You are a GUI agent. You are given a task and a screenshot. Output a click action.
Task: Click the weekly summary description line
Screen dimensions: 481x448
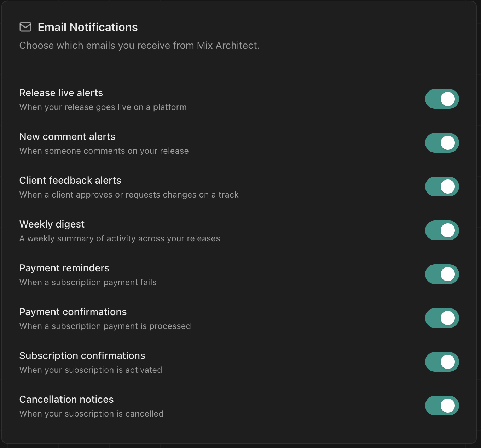(x=120, y=238)
